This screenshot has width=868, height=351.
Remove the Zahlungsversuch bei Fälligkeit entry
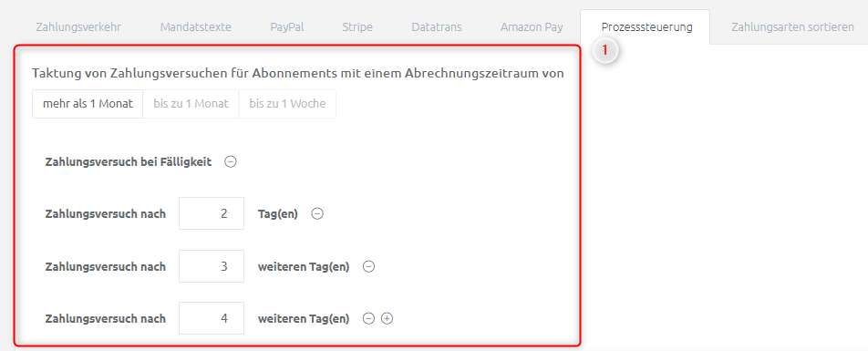tap(231, 161)
